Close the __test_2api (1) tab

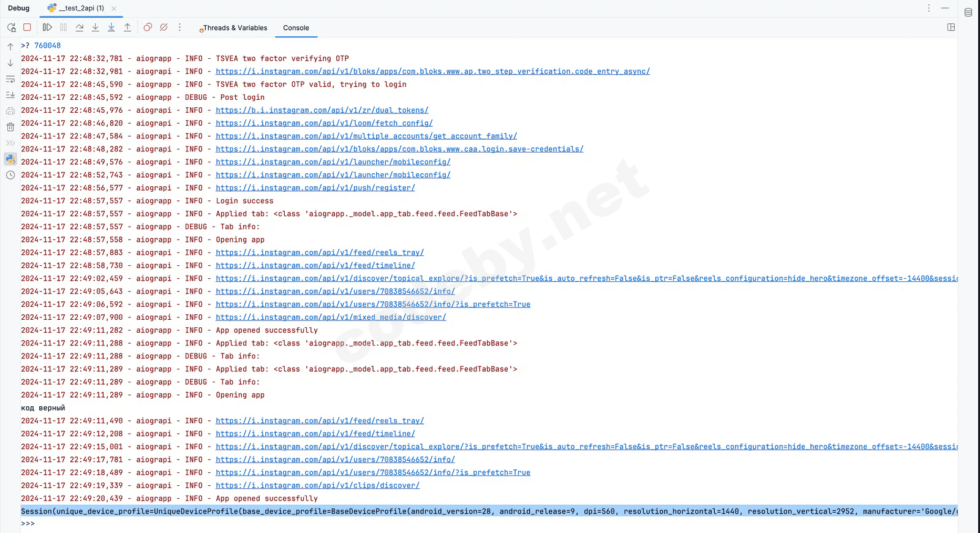point(114,9)
